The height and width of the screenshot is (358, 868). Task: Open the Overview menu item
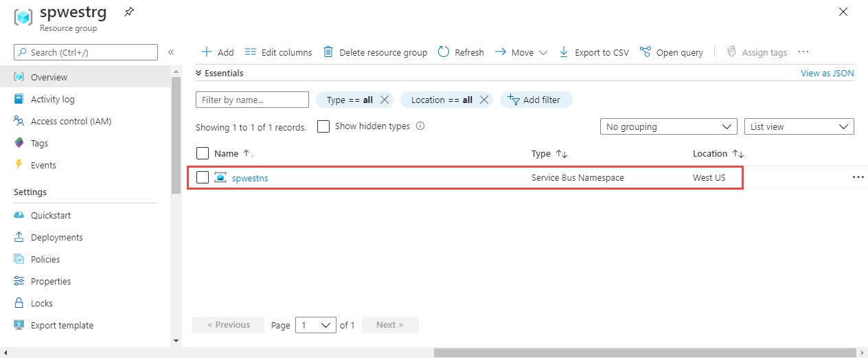coord(85,77)
